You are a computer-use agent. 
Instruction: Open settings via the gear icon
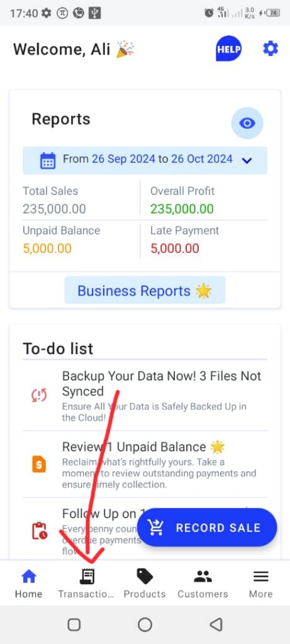[270, 49]
